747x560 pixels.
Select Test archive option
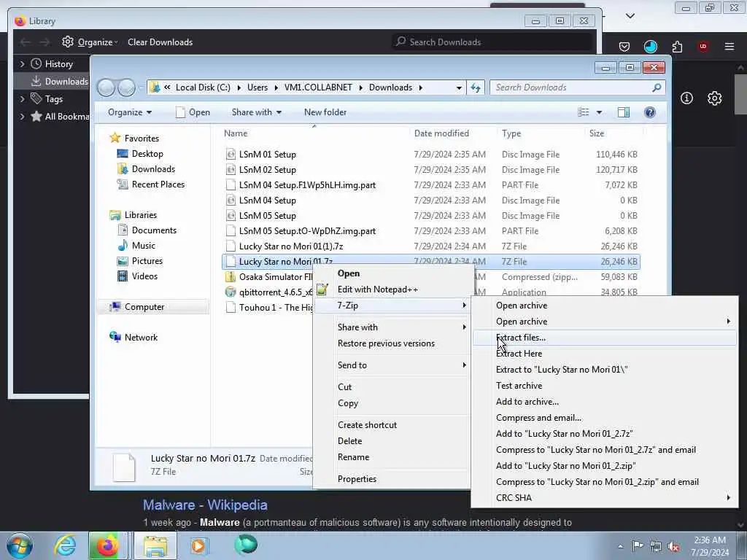tap(605, 386)
